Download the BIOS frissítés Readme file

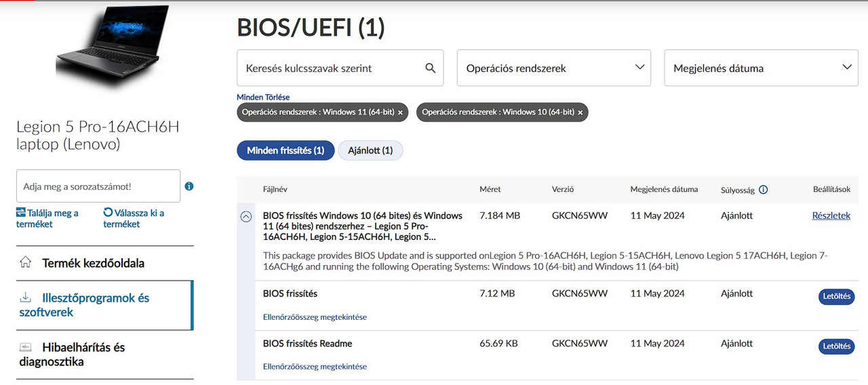tap(836, 346)
